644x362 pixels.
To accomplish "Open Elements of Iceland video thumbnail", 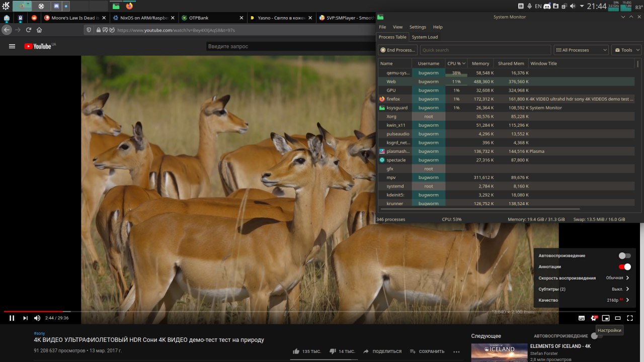I will tap(499, 352).
